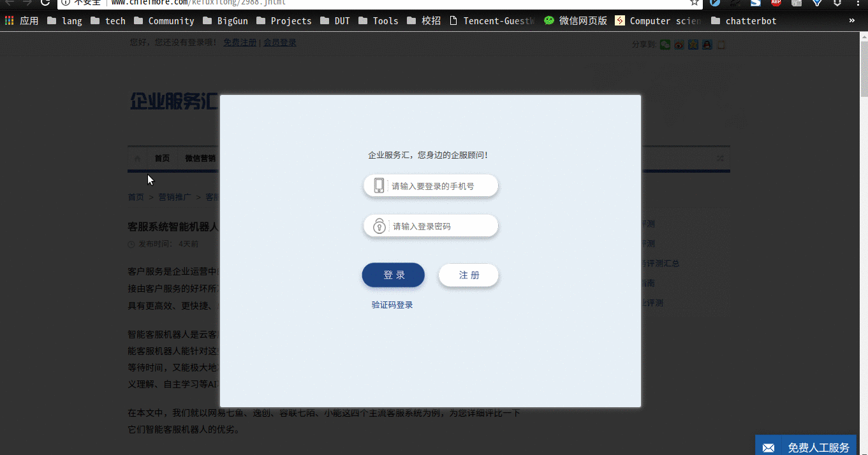Focus the mobile number input field

tap(440, 186)
